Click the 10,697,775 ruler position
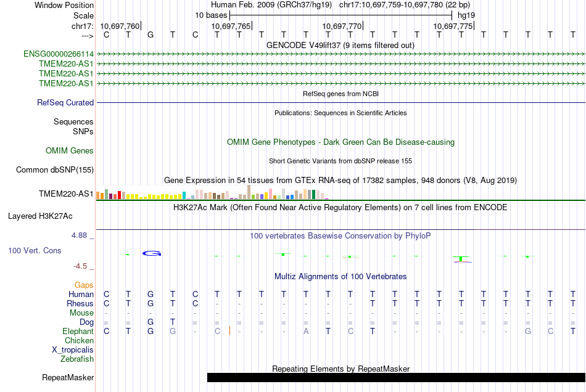Viewport: 586px width, 392px height. coord(453,26)
